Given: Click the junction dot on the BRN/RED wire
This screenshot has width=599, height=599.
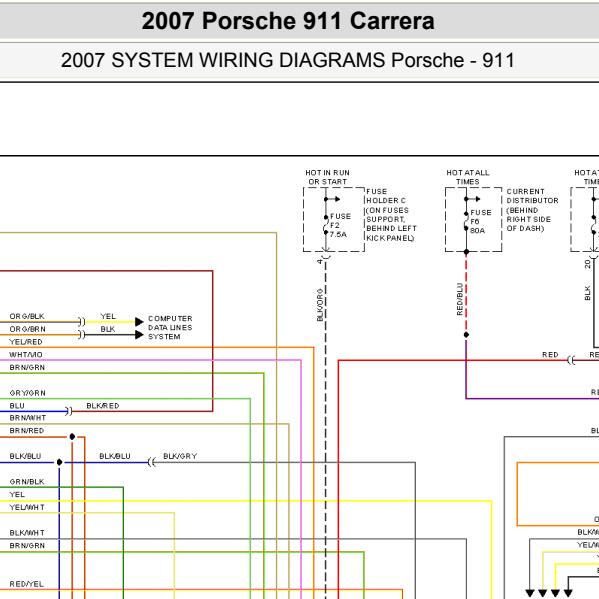Looking at the screenshot, I should 72,437.
